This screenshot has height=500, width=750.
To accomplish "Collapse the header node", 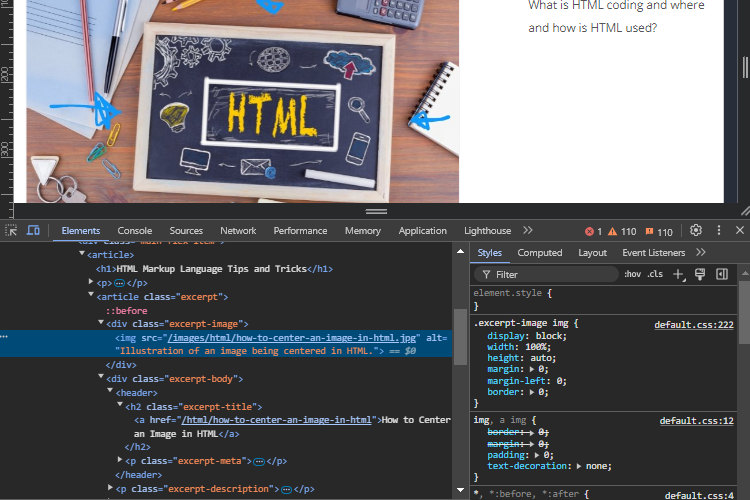I will (110, 391).
